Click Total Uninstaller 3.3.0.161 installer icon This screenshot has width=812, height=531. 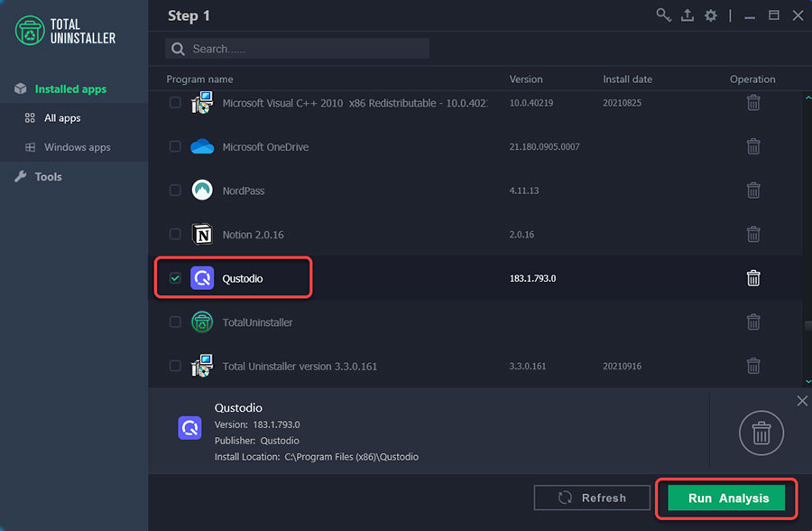pos(202,366)
